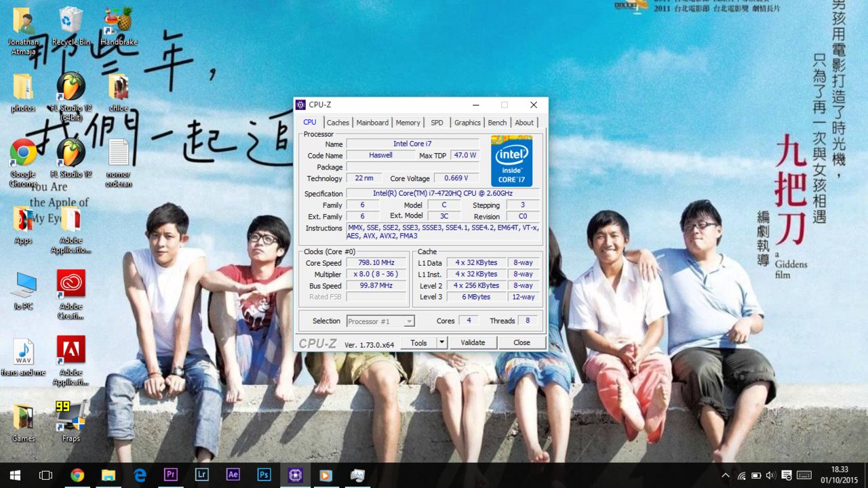The width and height of the screenshot is (868, 488).
Task: Open Task View in the taskbar
Action: pos(45,475)
